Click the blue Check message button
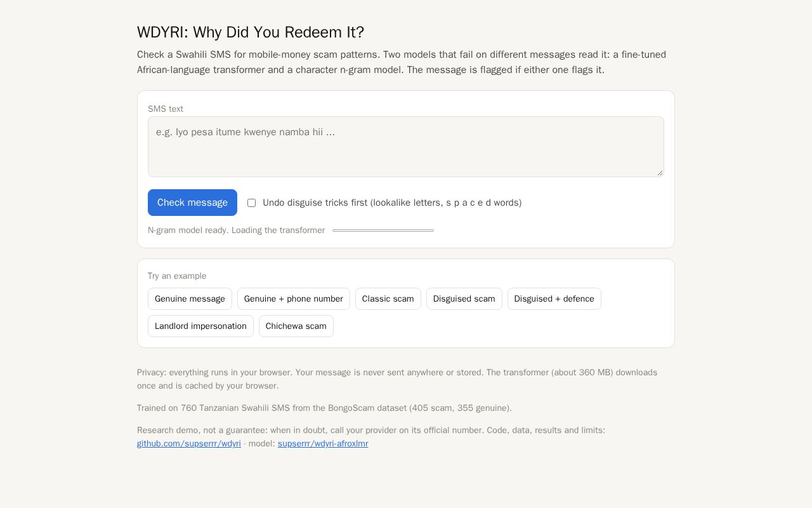The width and height of the screenshot is (812, 508). (192, 203)
